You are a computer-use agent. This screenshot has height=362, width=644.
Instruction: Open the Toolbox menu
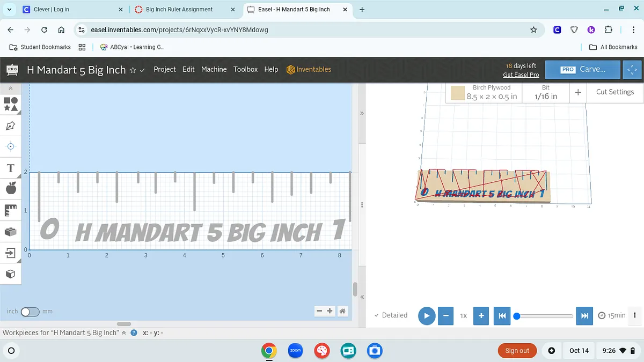245,69
